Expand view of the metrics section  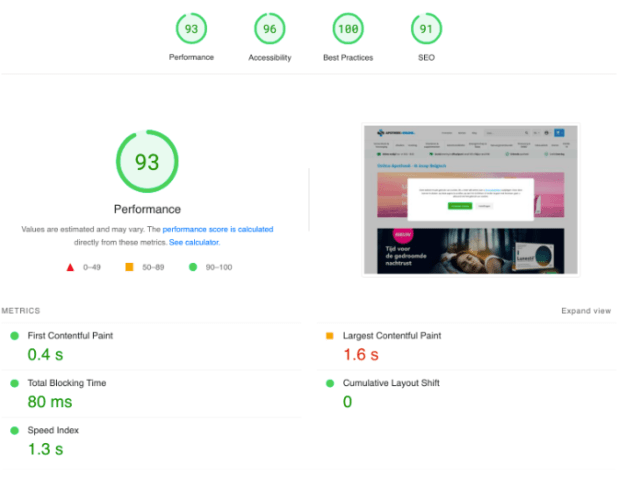[585, 311]
